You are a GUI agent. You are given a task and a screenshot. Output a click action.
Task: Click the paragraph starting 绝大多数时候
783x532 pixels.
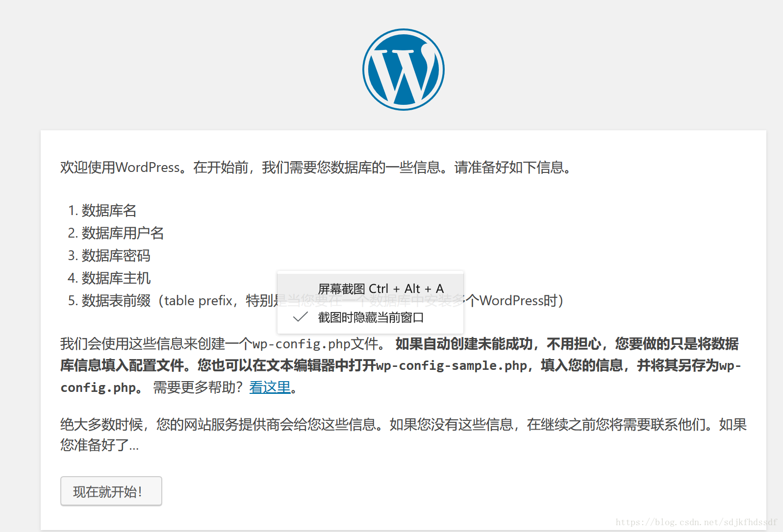click(403, 435)
